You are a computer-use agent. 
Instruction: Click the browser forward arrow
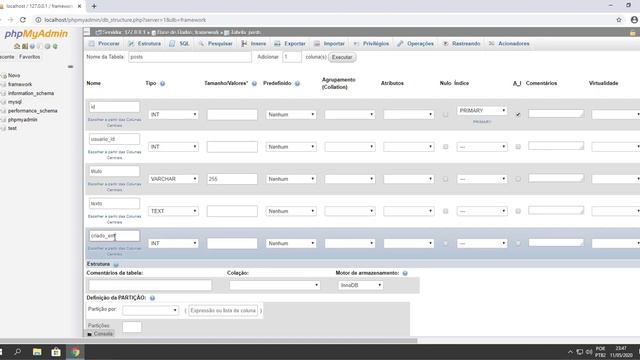click(x=10, y=20)
